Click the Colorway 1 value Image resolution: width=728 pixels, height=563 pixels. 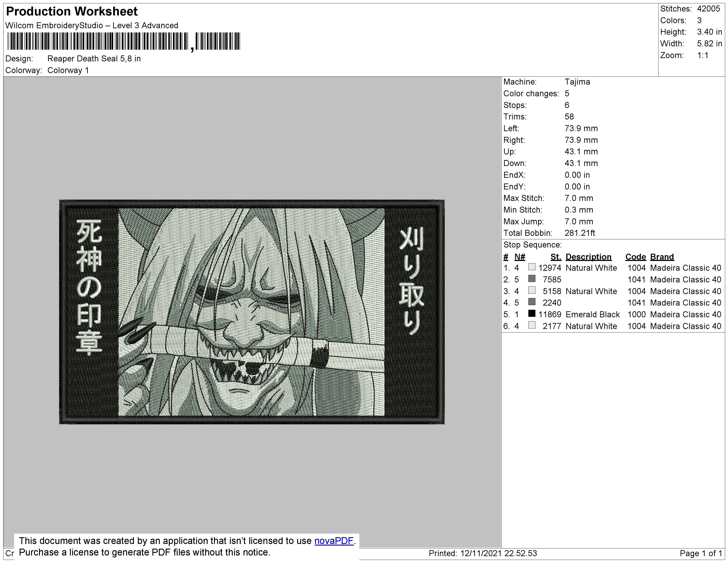[68, 70]
